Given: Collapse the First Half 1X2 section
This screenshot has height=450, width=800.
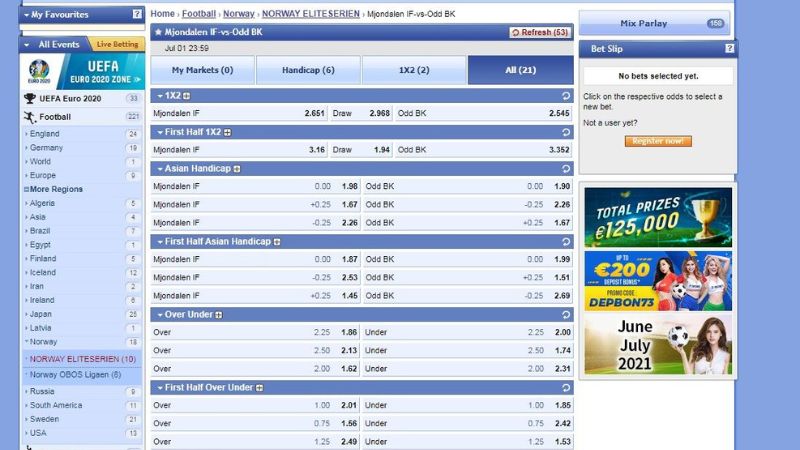Looking at the screenshot, I should [x=160, y=133].
